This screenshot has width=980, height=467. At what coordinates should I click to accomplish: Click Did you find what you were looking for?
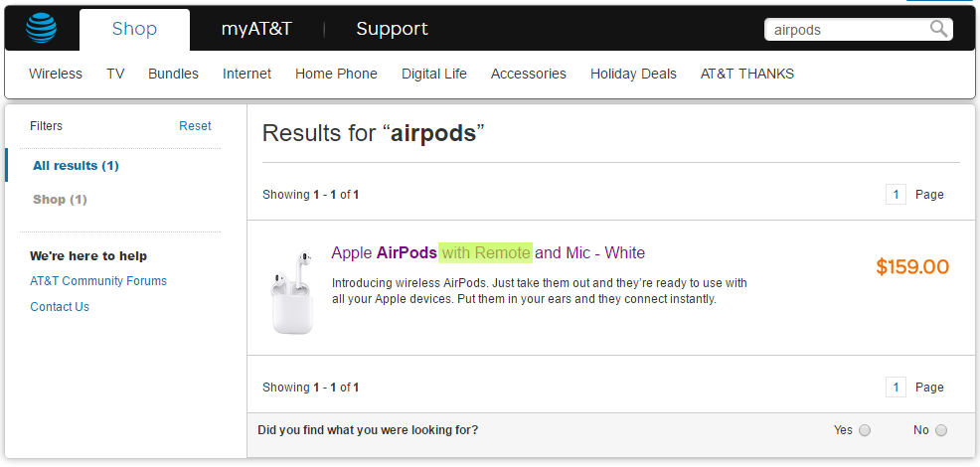click(x=368, y=430)
